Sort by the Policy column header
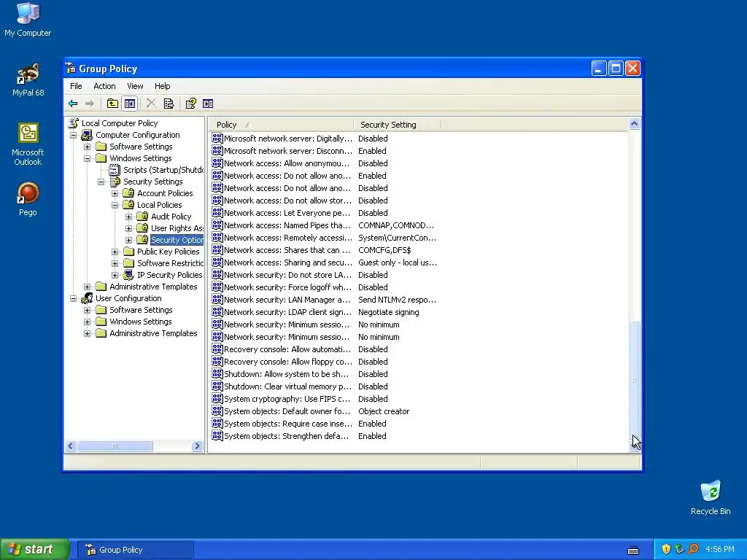The width and height of the screenshot is (747, 560). point(282,125)
